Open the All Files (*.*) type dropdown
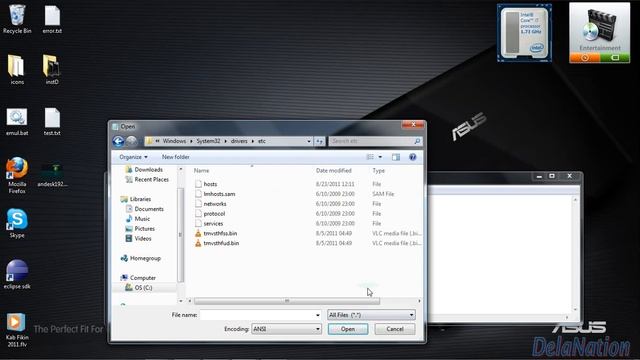Screen dimensions: 640x360 (x=371, y=315)
